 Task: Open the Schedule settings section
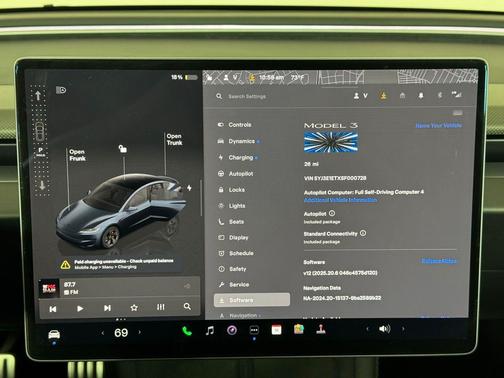236,253
